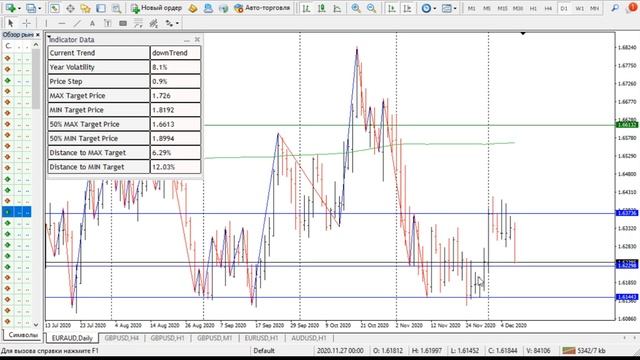Select the trendline drawing tool
This screenshot has height=360, width=640.
point(77,23)
